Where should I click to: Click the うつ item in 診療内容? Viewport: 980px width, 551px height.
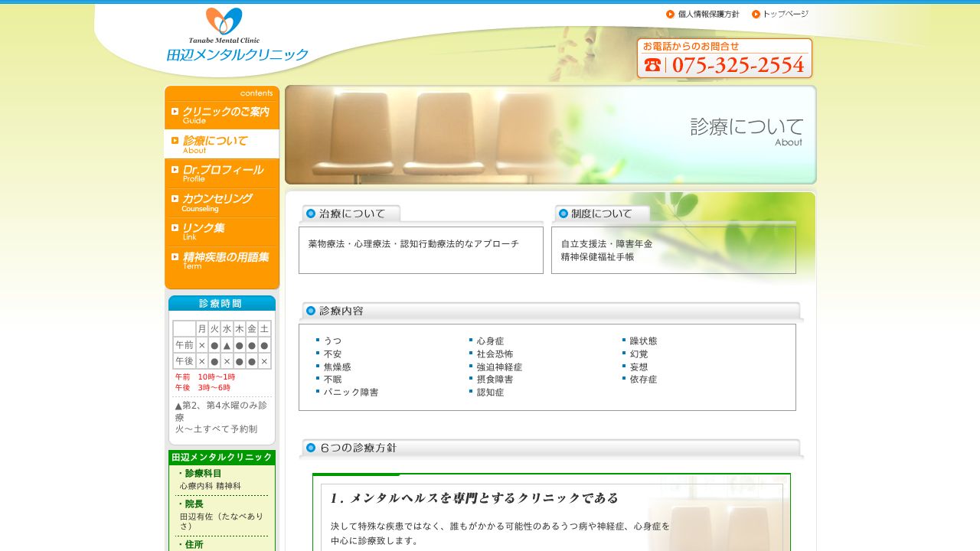coord(334,341)
